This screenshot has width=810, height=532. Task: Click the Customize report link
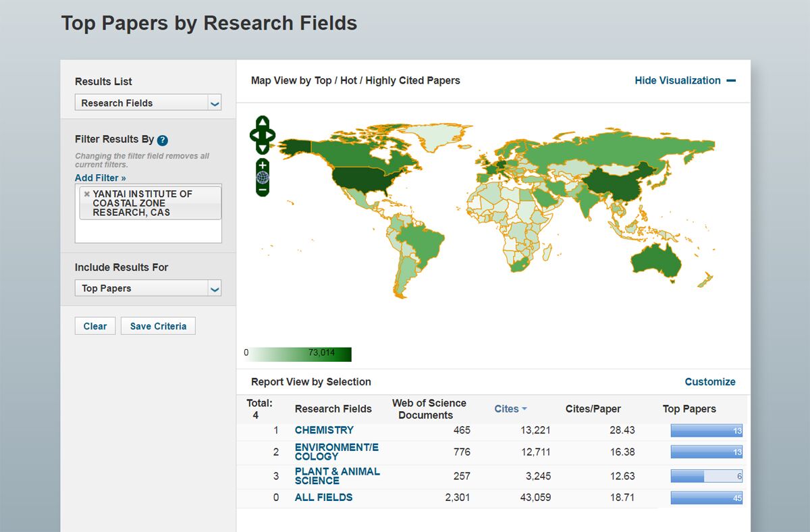pos(709,382)
